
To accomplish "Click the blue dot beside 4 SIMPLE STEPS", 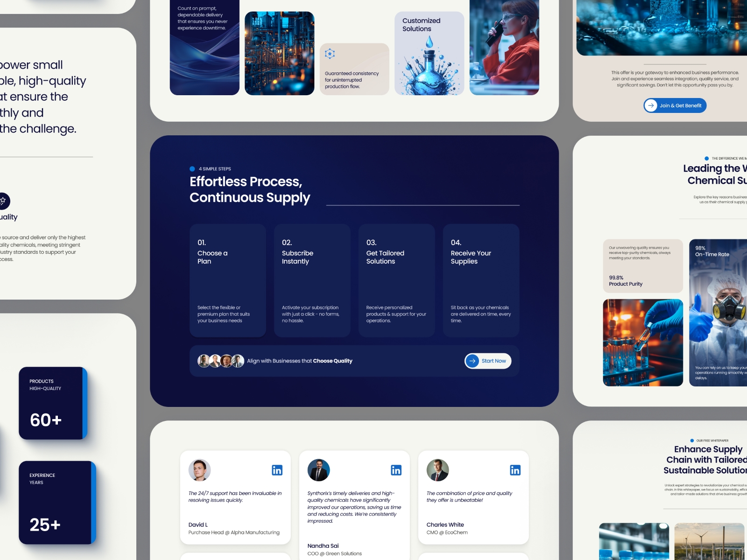I will 192,169.
